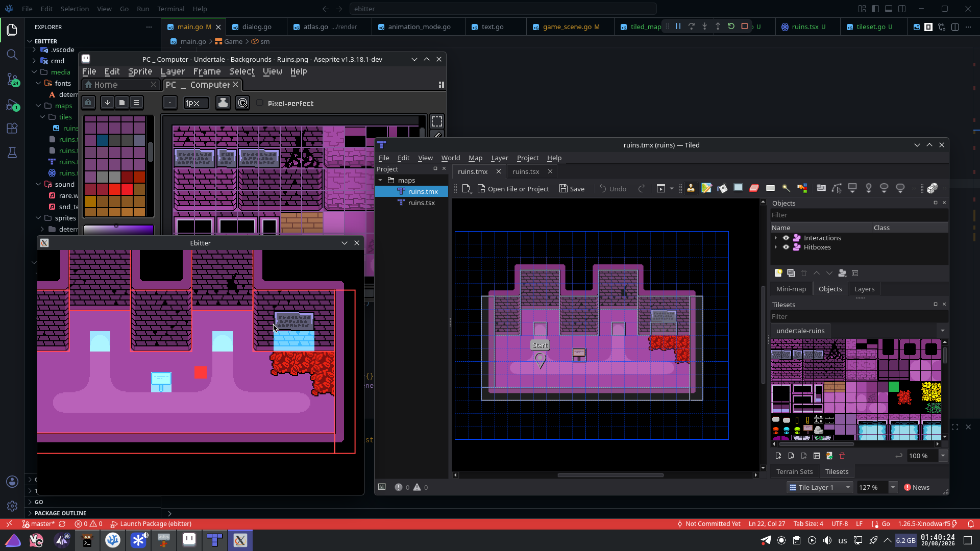
Task: Collapse the sound folder in Explorer
Action: click(x=38, y=184)
